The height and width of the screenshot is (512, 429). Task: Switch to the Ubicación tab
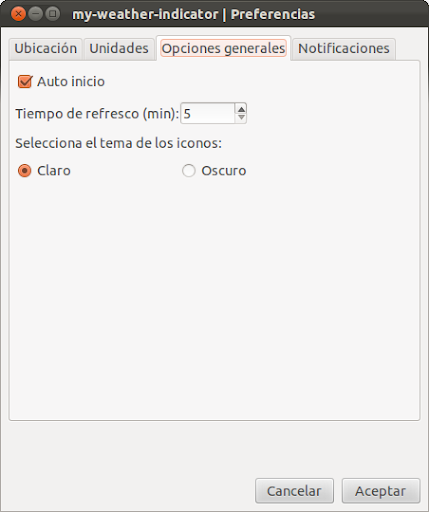tap(46, 49)
